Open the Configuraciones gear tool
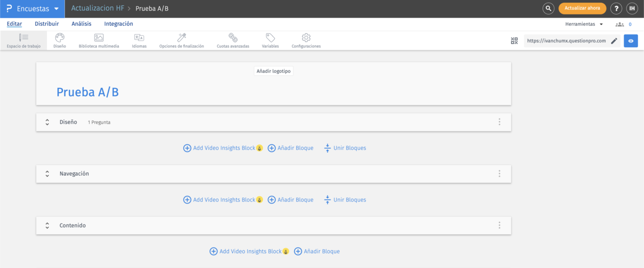This screenshot has width=644, height=268. tap(306, 41)
